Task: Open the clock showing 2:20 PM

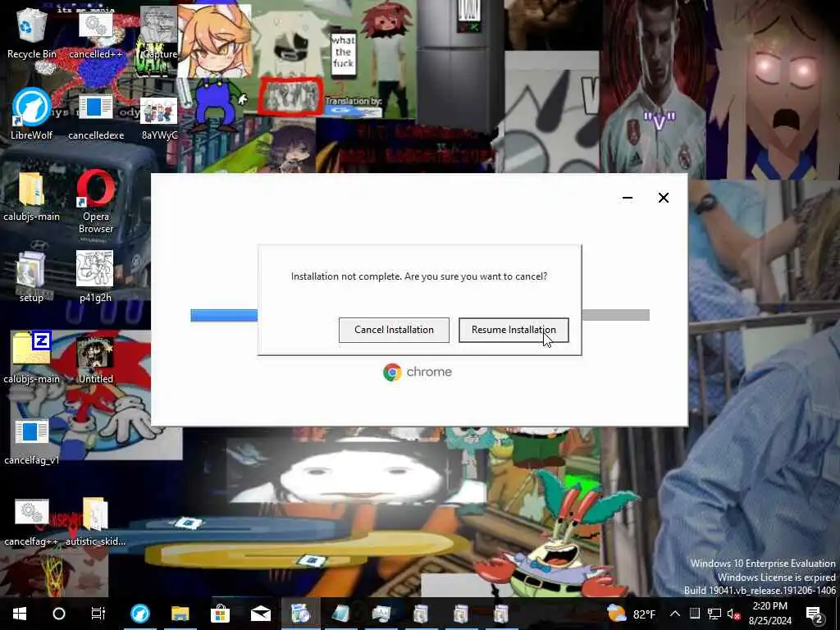Action: tap(769, 614)
